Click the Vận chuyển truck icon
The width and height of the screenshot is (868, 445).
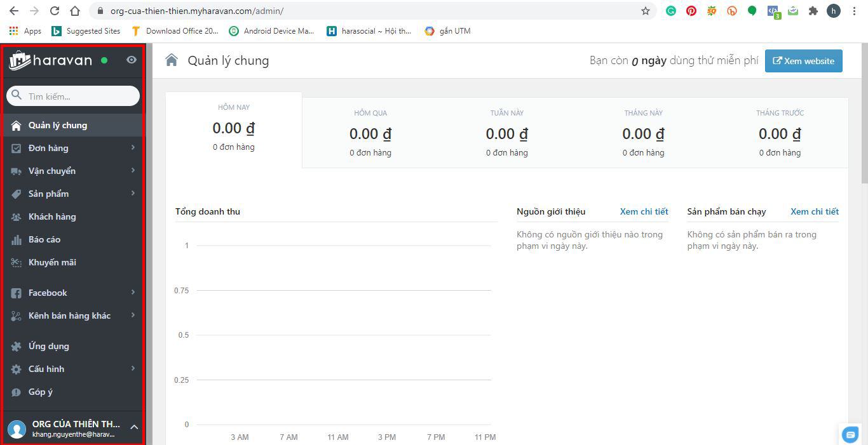[x=17, y=171]
